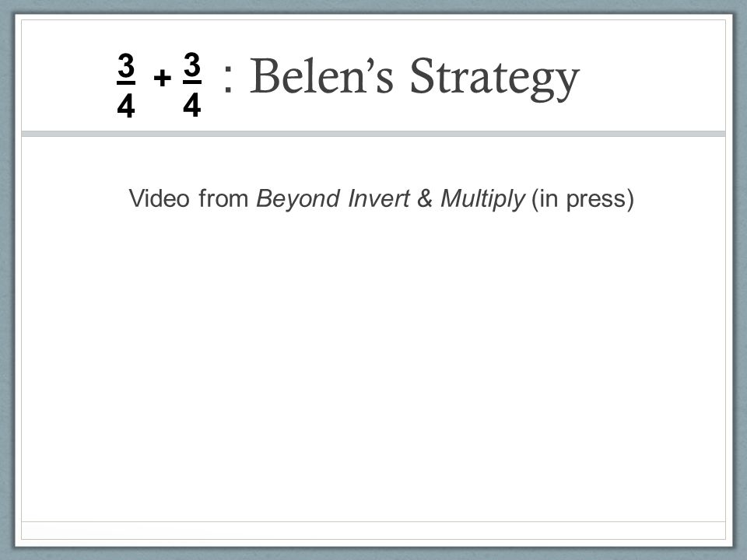This screenshot has width=747, height=560.
Task: Click the first fraction's bar line
Action: tap(126, 83)
